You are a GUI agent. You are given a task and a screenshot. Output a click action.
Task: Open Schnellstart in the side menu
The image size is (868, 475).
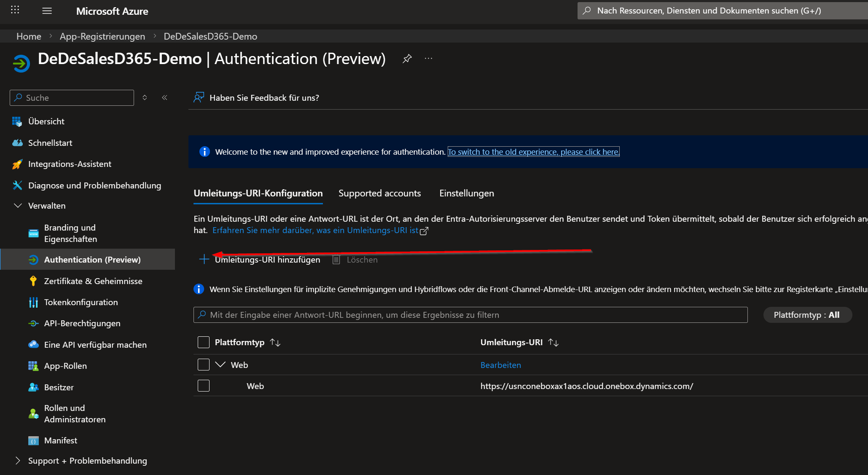pos(50,143)
